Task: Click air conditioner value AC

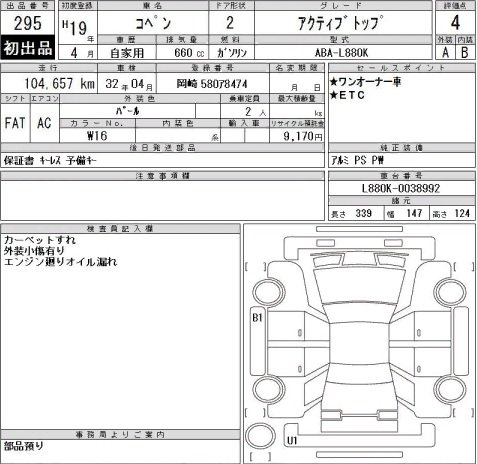Action: [x=44, y=123]
